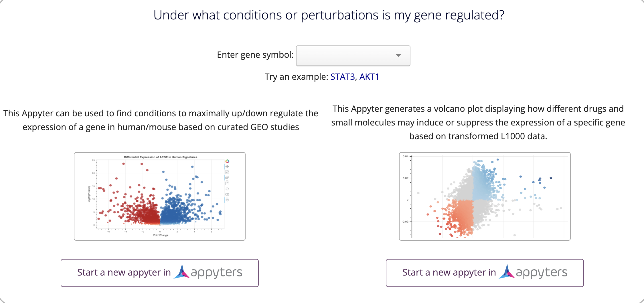Click inside the gene symbol input field
644x303 pixels.
pos(343,56)
